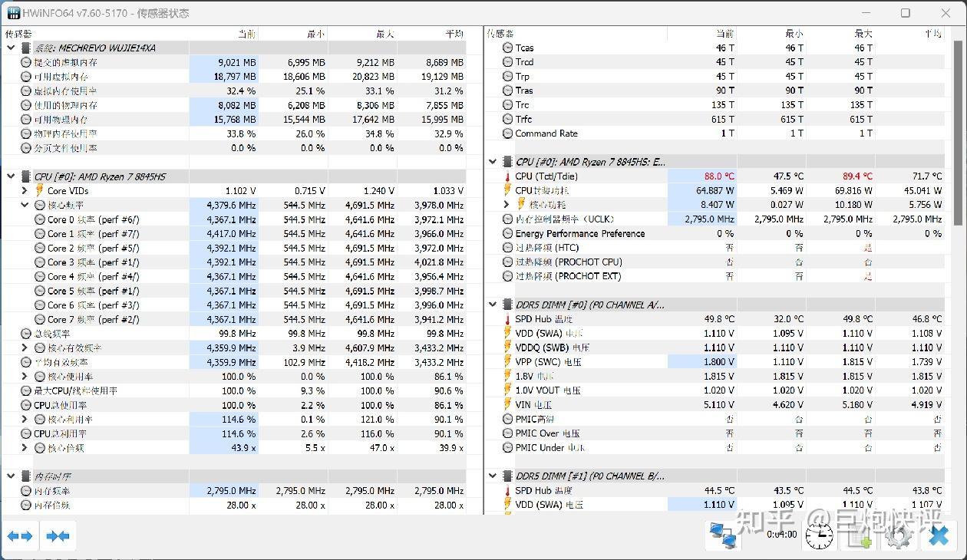Viewport: 967px width, 560px height.
Task: Click the start logging sheet icon
Action: [x=860, y=535]
